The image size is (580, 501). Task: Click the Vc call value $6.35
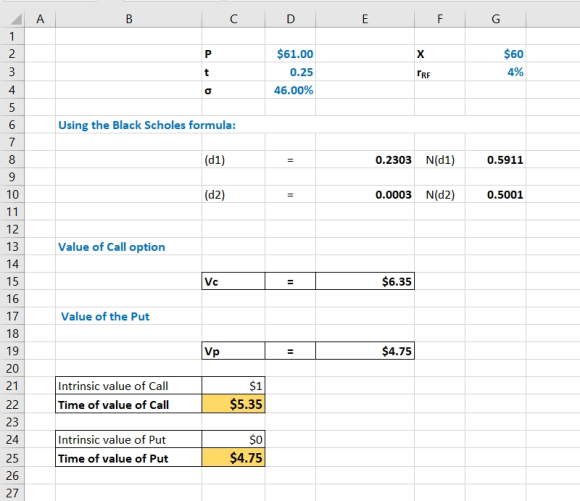[x=365, y=282]
